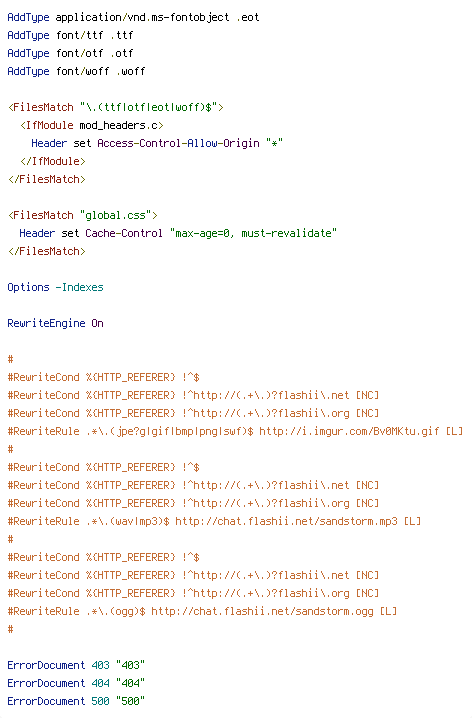
Task: Click the chat.flashii.net/sandstorm.ogg URL
Action: pos(262,611)
